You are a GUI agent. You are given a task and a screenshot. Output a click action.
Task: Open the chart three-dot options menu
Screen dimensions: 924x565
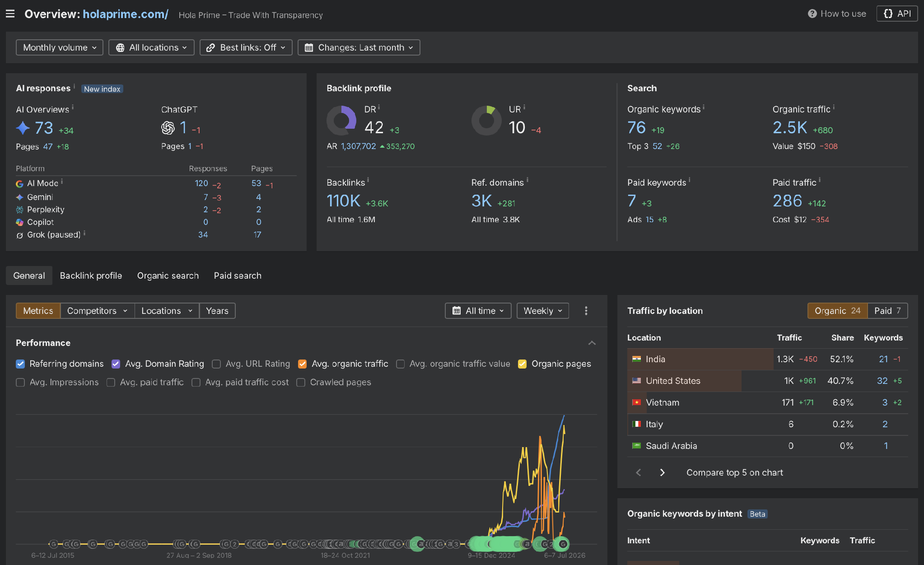586,311
